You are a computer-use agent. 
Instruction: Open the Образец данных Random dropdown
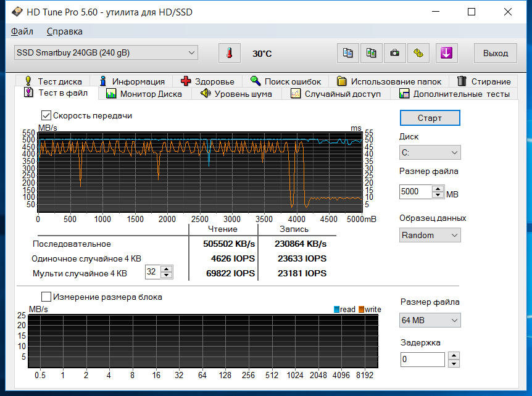430,235
